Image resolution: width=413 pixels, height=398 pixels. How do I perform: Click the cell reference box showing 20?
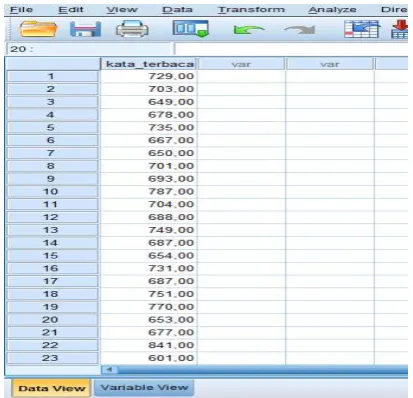coord(89,49)
